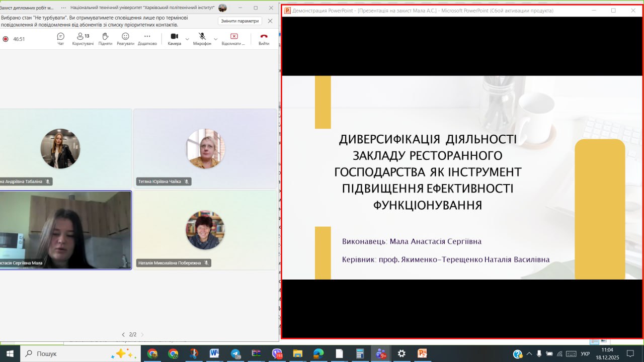Open the three-dot menu beside meeting title
Screen dimensions: 644x362
point(63,8)
